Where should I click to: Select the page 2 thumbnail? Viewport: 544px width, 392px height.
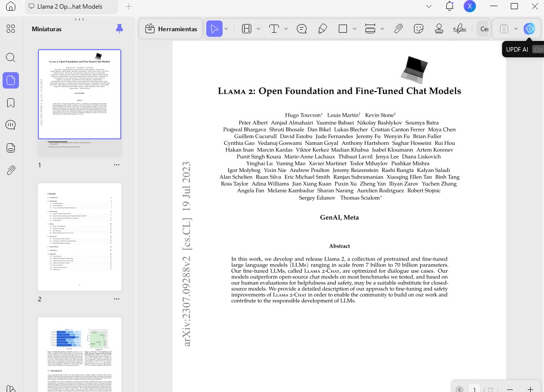point(80,237)
